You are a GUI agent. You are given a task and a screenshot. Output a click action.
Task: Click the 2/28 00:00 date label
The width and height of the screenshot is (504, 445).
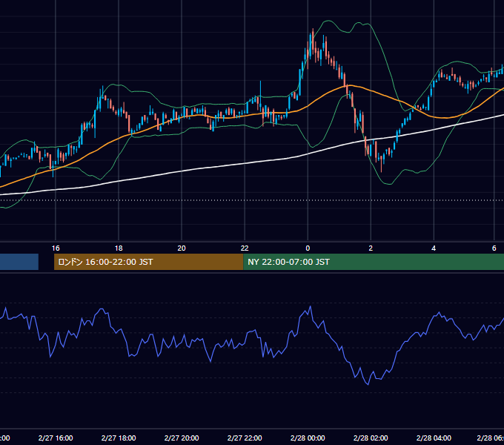coord(308,438)
